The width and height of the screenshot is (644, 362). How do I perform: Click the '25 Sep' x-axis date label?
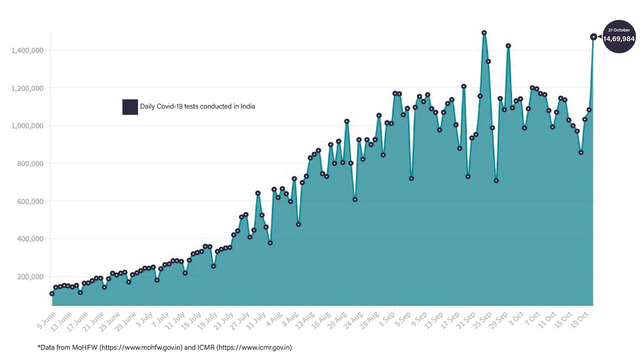tap(483, 320)
